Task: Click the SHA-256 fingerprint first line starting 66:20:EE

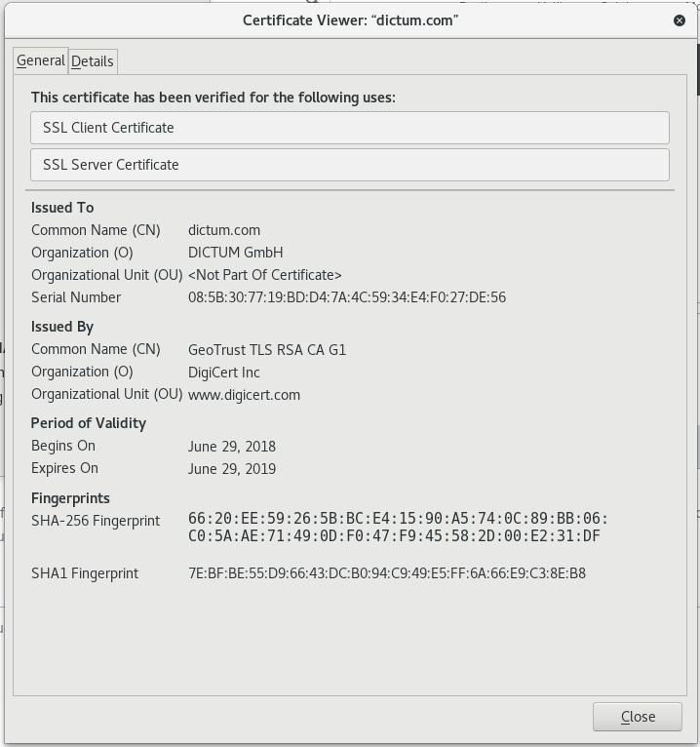Action: (x=398, y=519)
